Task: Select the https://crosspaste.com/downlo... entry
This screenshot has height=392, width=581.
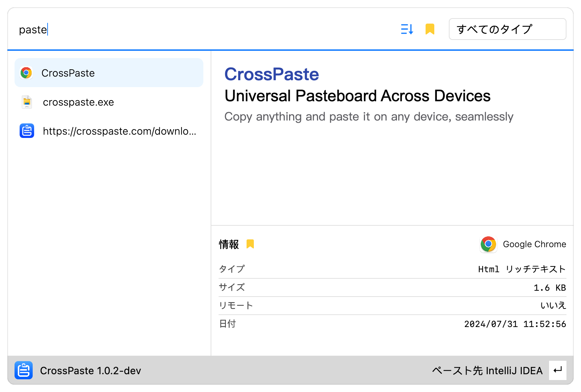Action: [109, 131]
